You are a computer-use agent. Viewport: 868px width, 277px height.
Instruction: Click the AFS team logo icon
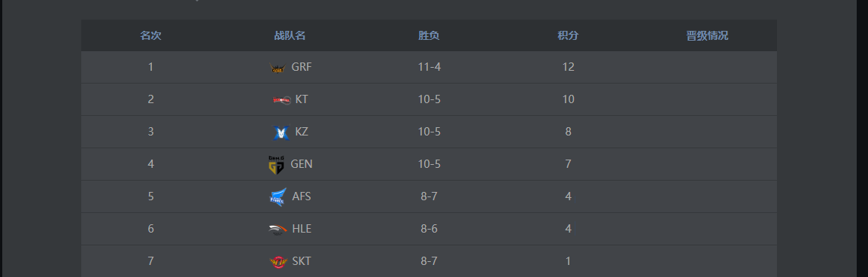(x=278, y=197)
